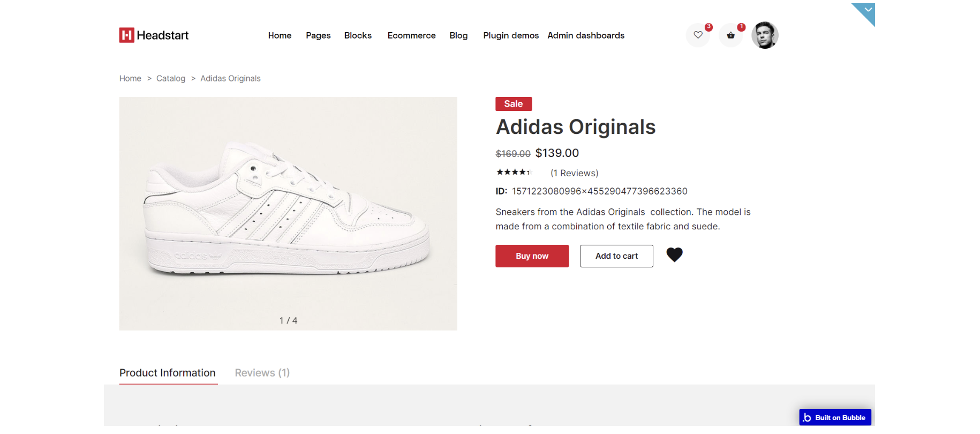Open the Admin dashboards menu item

[x=586, y=35]
